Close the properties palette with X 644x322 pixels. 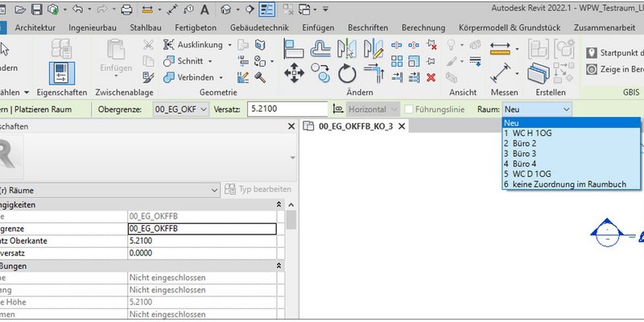coord(291,126)
